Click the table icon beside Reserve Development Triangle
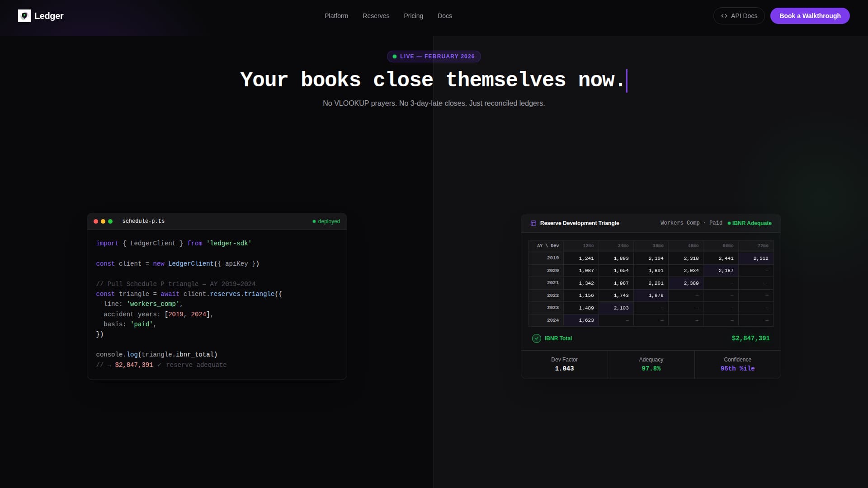Screen dimensions: 868x488 pyautogui.click(x=533, y=223)
